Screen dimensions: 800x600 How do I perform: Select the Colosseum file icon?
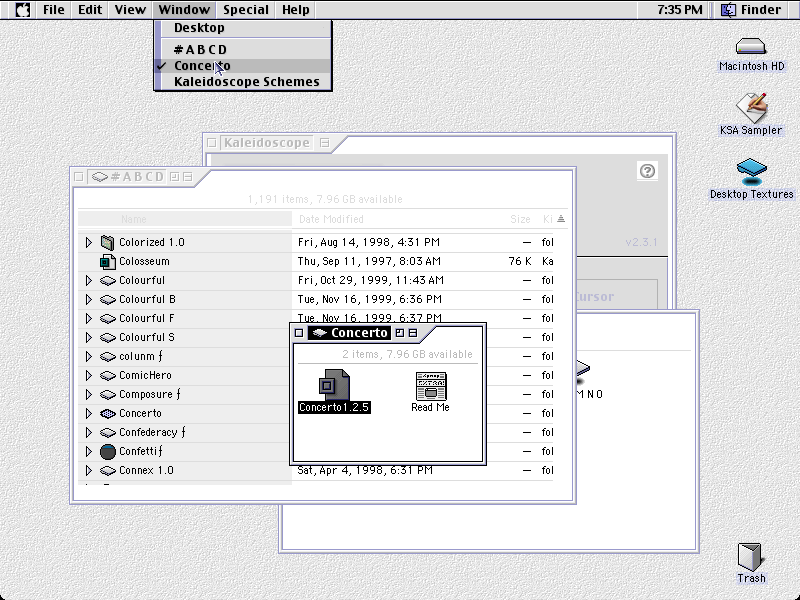[107, 261]
